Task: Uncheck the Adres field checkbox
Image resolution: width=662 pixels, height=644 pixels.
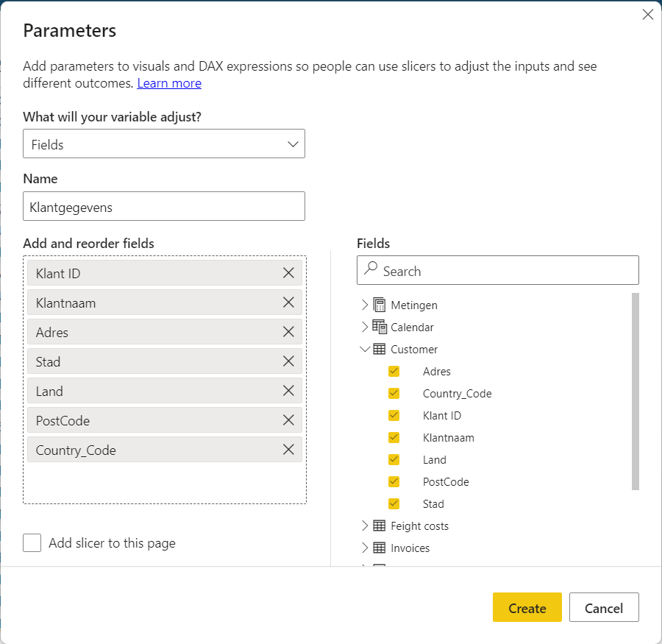Action: tap(394, 372)
